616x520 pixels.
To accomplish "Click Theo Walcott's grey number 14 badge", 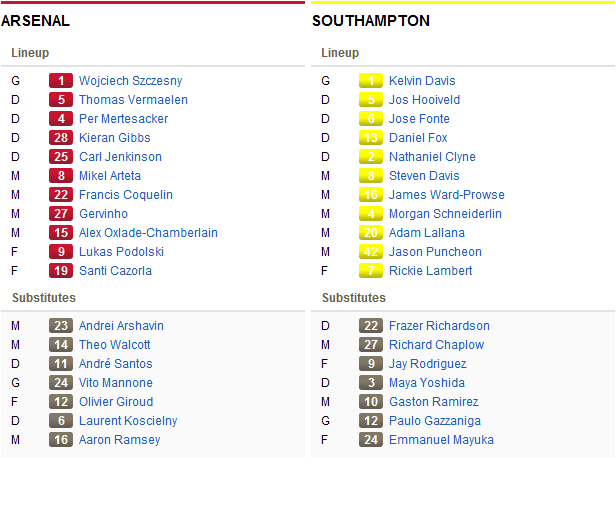I will pyautogui.click(x=61, y=345).
